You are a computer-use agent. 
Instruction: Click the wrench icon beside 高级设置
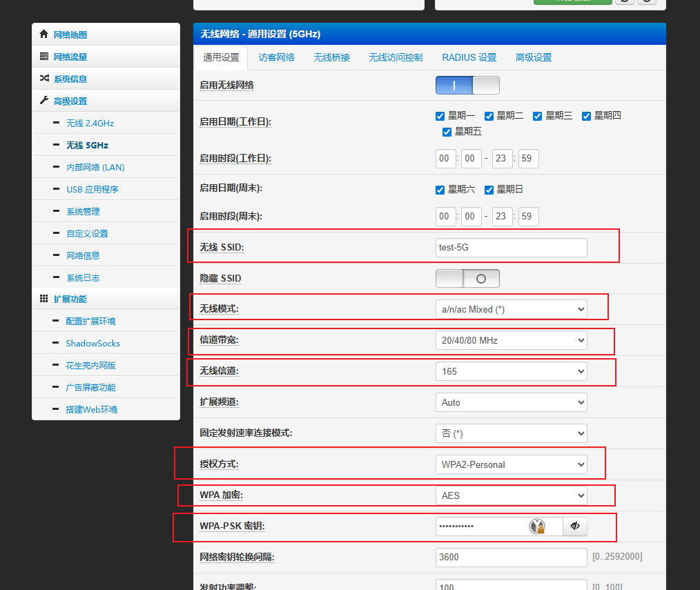pyautogui.click(x=43, y=101)
